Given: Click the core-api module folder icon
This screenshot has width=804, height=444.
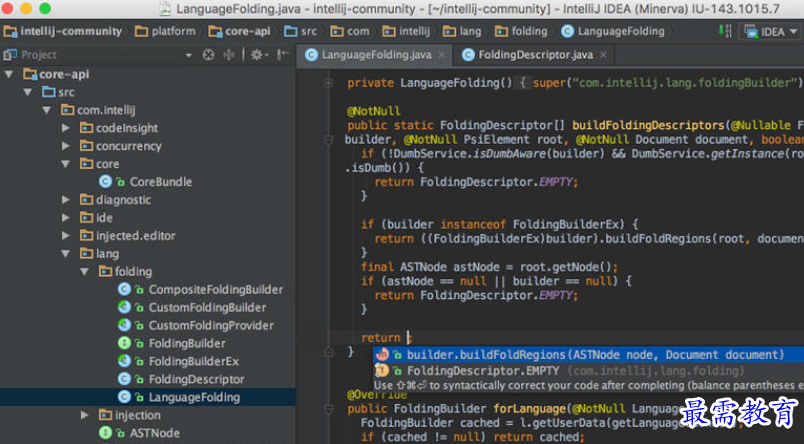Looking at the screenshot, I should tap(30, 74).
